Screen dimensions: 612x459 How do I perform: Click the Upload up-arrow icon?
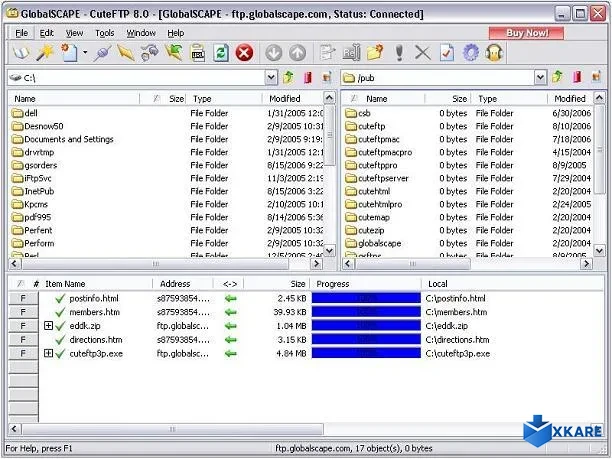click(x=297, y=53)
